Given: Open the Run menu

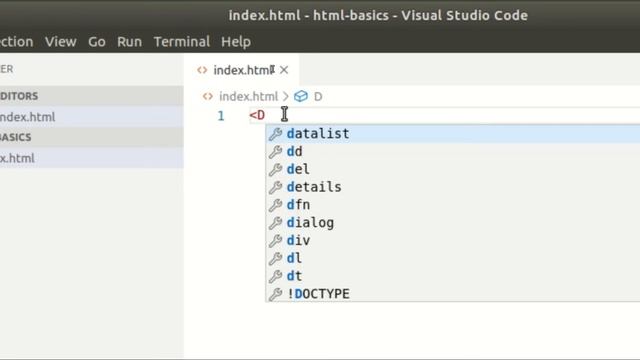Looking at the screenshot, I should coord(129,42).
